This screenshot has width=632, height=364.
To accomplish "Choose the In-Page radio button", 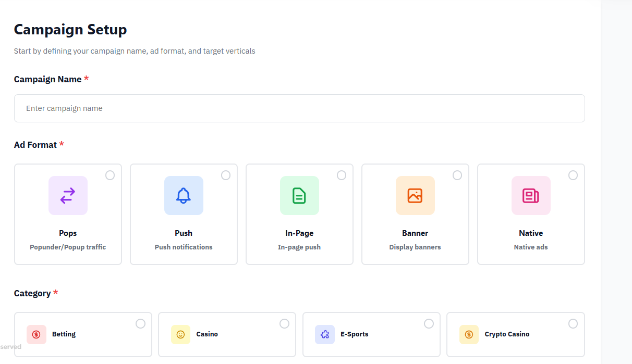I will [342, 175].
